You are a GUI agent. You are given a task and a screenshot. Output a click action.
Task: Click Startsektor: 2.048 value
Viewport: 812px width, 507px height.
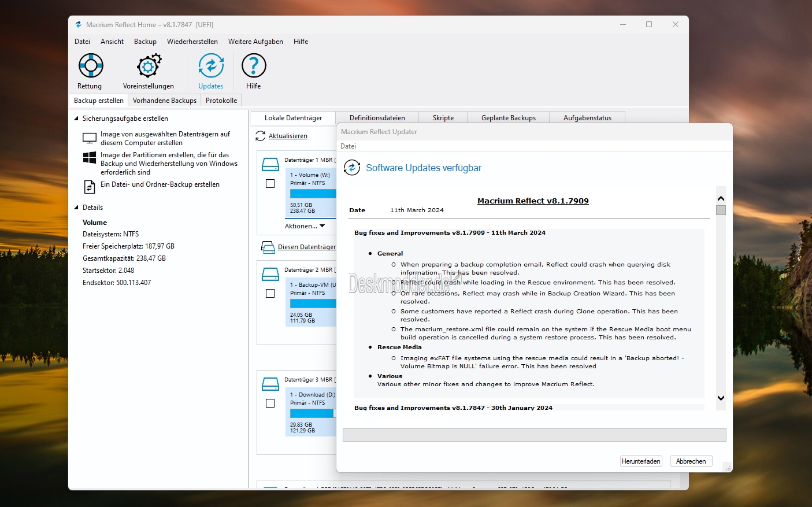tap(109, 271)
